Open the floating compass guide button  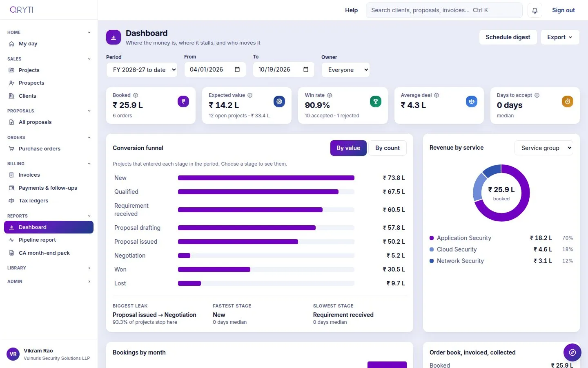coord(572,352)
